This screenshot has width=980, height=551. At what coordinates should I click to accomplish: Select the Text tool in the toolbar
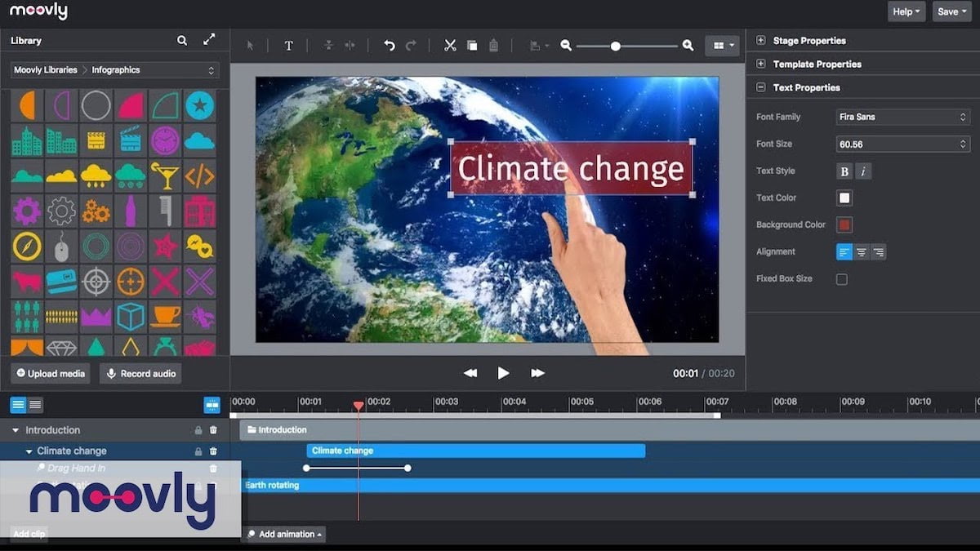click(288, 46)
